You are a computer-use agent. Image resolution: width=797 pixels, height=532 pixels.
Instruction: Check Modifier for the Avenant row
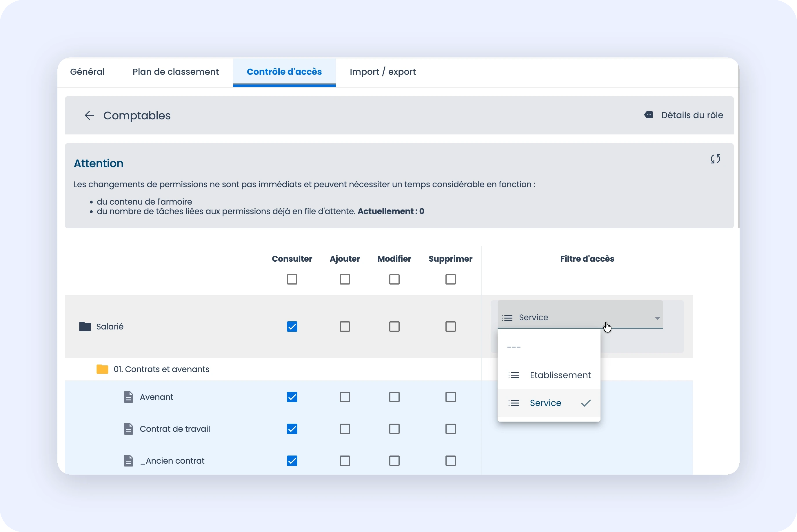[394, 397]
